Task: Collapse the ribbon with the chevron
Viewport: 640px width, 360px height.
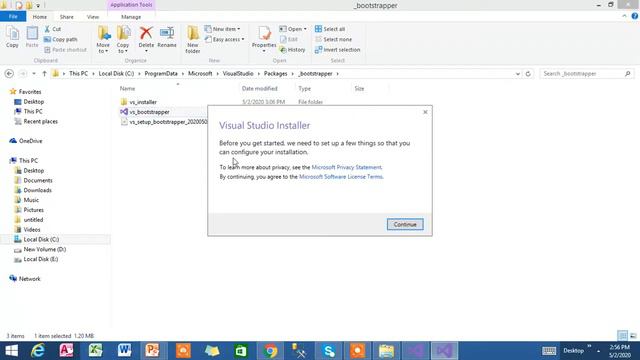Action: pyautogui.click(x=624, y=16)
